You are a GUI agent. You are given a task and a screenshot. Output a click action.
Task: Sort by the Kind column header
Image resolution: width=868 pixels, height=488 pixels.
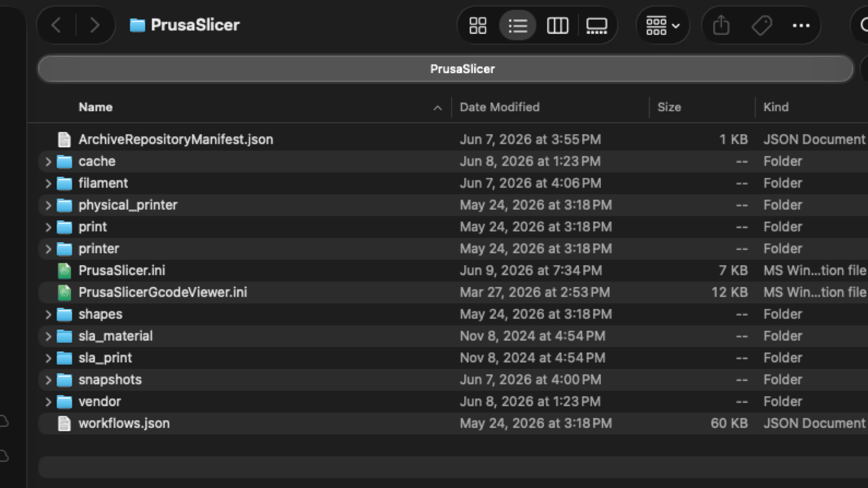coord(776,107)
